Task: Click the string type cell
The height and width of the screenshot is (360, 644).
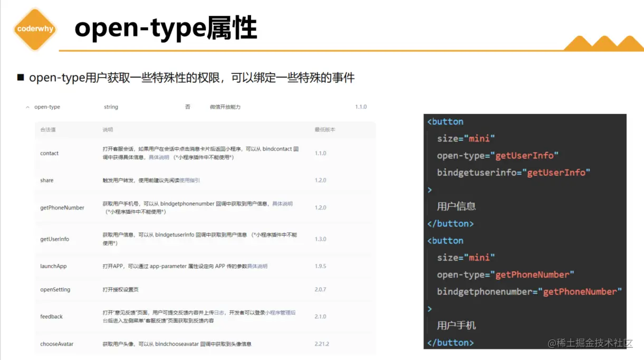Action: pyautogui.click(x=111, y=107)
